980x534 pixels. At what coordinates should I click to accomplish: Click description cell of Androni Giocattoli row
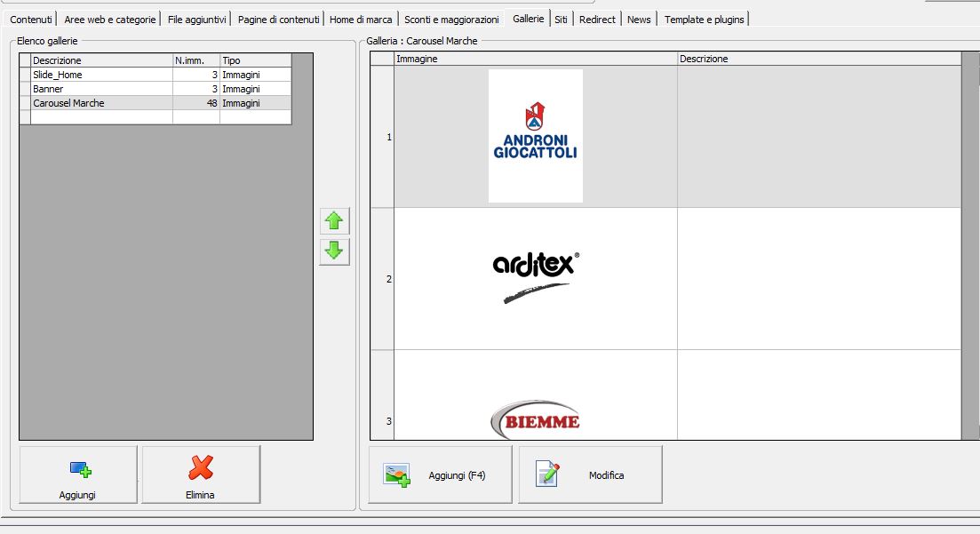click(x=819, y=137)
